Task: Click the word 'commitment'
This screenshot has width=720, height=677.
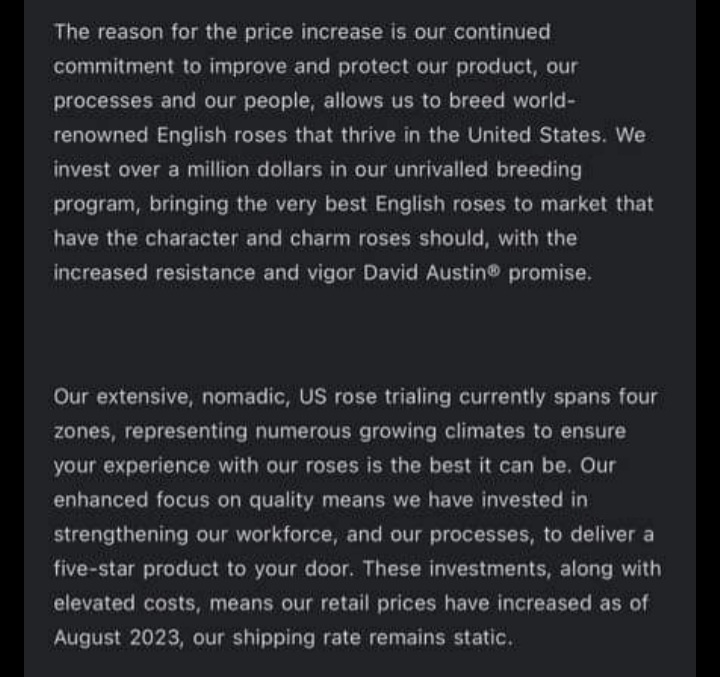Action: tap(113, 67)
